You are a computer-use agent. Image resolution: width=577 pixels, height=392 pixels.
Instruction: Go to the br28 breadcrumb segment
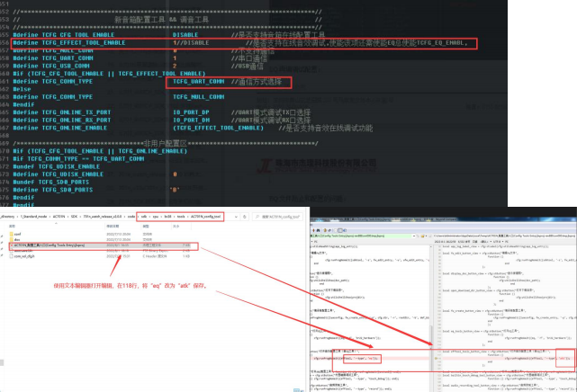[167, 217]
